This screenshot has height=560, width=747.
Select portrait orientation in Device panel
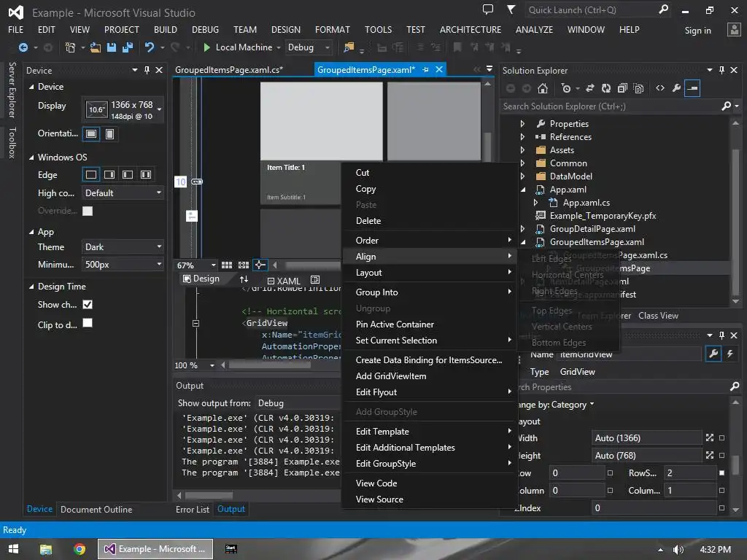[x=109, y=134]
